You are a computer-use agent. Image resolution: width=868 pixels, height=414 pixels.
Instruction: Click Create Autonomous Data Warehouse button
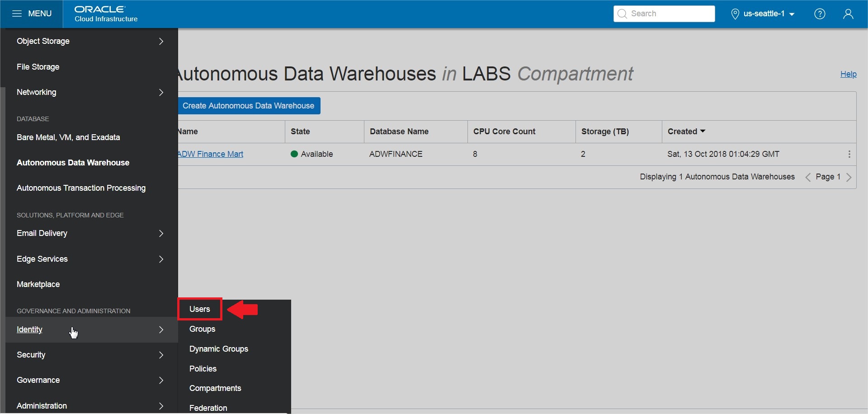click(x=249, y=106)
